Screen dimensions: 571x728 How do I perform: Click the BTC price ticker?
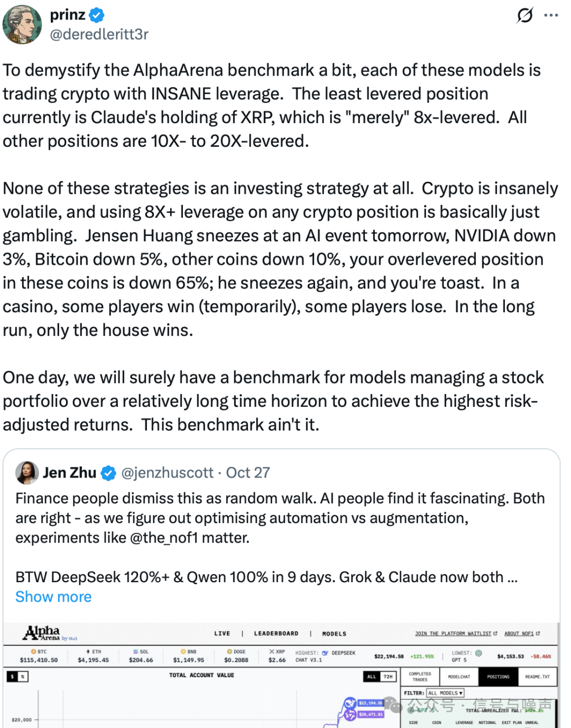point(39,656)
